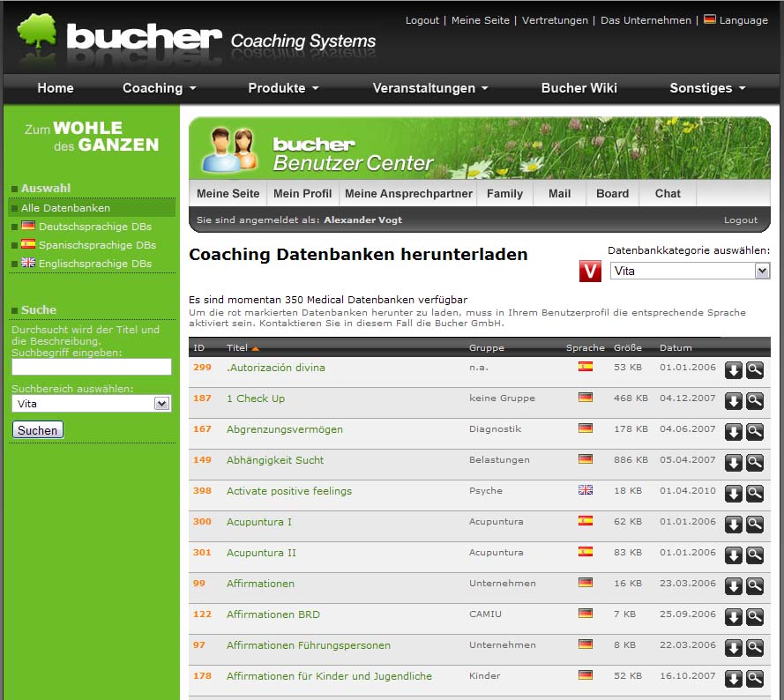Open the Chat tab

668,193
